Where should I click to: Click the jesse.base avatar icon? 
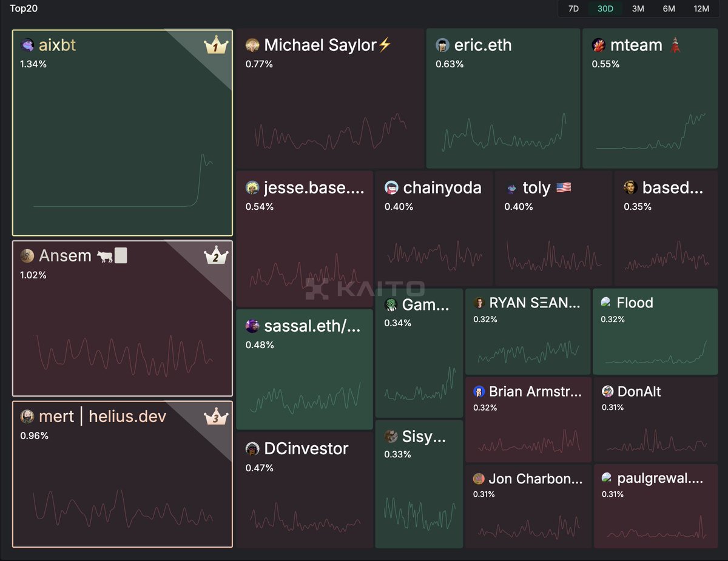pos(252,187)
